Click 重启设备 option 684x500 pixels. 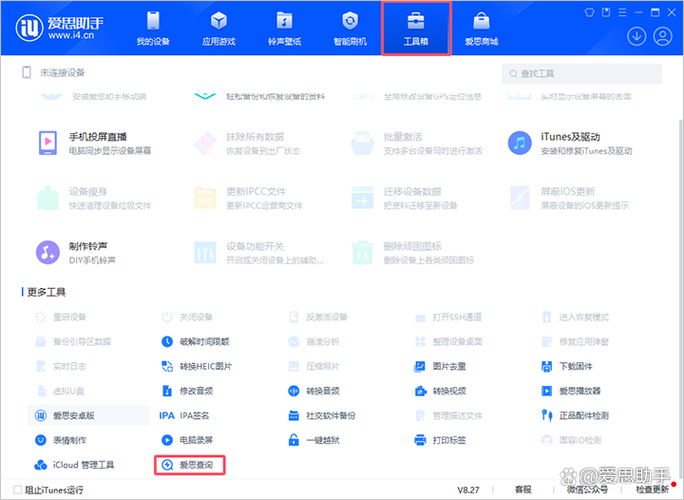(x=61, y=317)
